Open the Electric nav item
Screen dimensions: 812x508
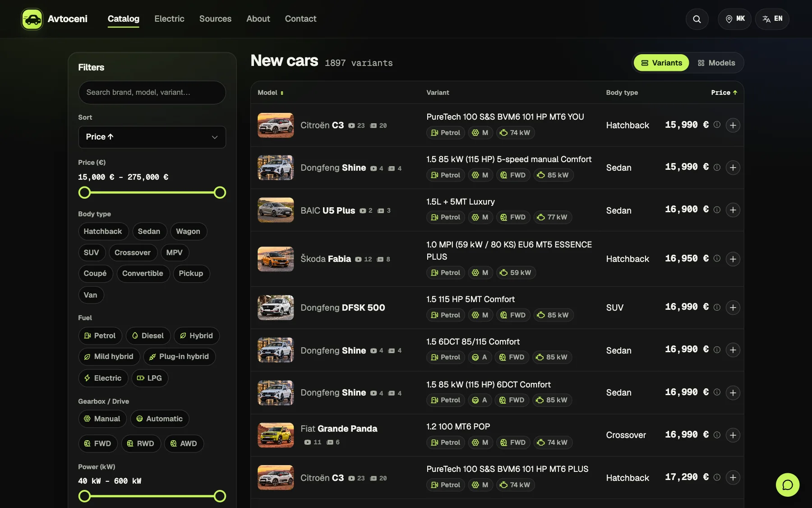(x=169, y=19)
